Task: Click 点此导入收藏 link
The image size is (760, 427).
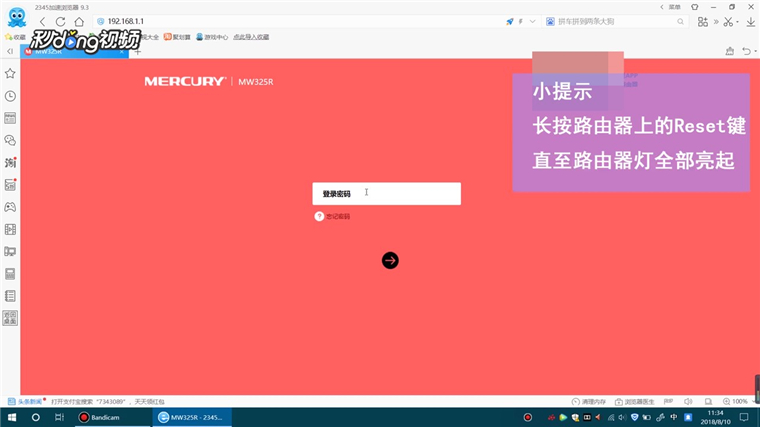Action: click(251, 37)
